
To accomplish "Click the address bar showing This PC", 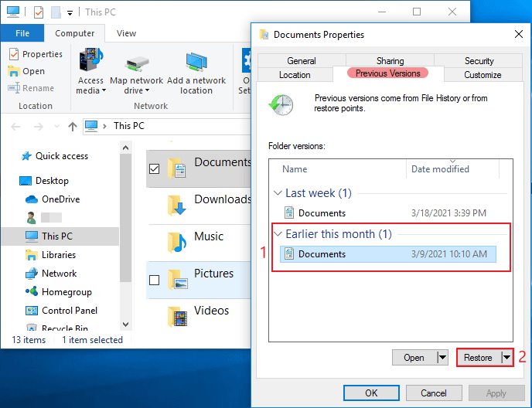I will click(x=168, y=126).
